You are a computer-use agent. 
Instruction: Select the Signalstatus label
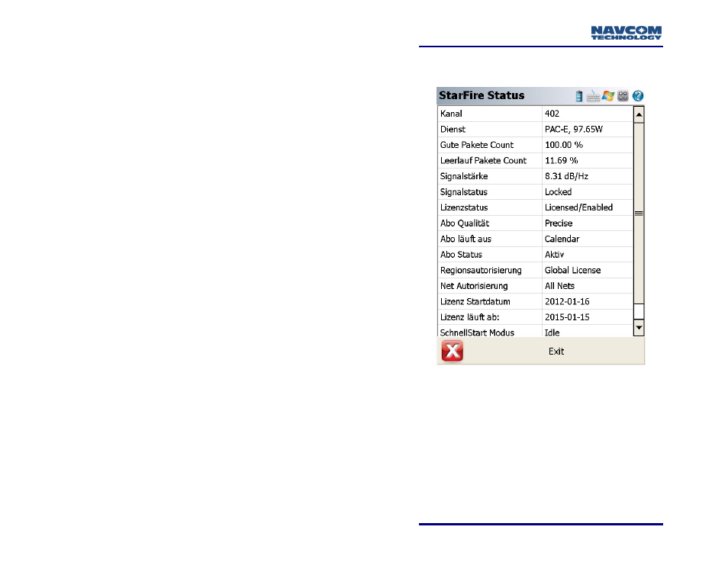pos(464,192)
